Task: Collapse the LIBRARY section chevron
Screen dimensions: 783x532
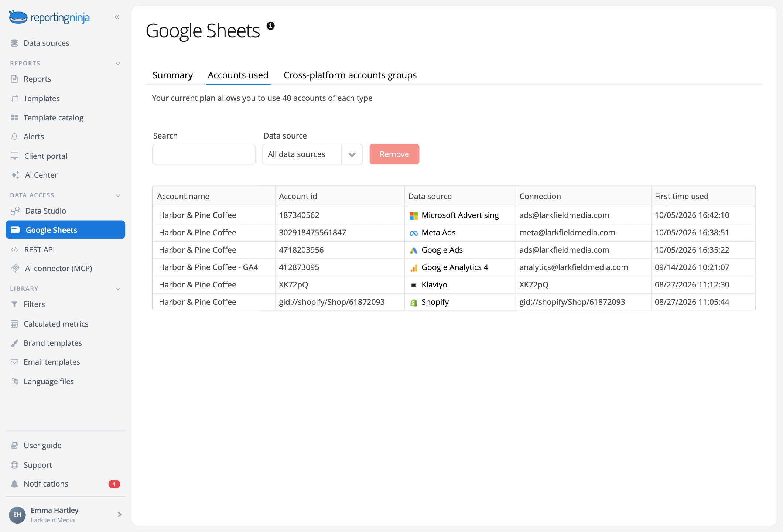Action: pos(118,289)
